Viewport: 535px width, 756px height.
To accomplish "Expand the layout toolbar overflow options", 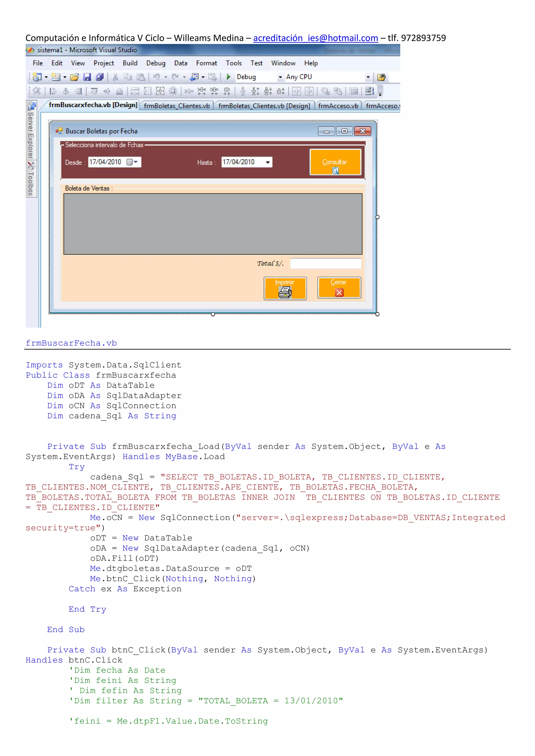I will click(x=380, y=94).
